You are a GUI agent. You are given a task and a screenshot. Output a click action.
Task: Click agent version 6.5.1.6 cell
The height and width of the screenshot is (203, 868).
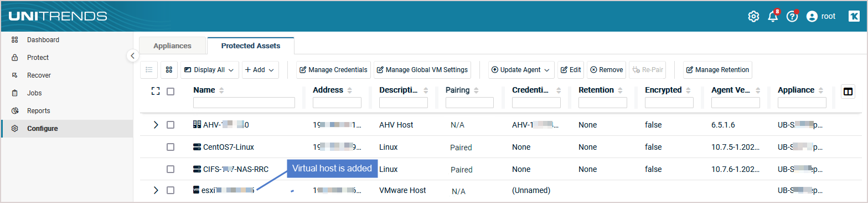[x=723, y=125]
